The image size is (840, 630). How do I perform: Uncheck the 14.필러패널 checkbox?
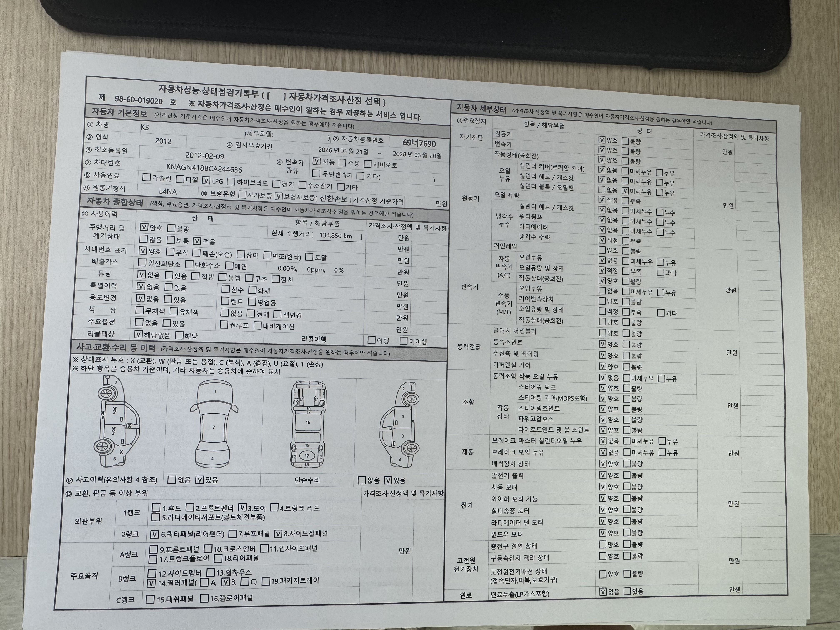(151, 583)
